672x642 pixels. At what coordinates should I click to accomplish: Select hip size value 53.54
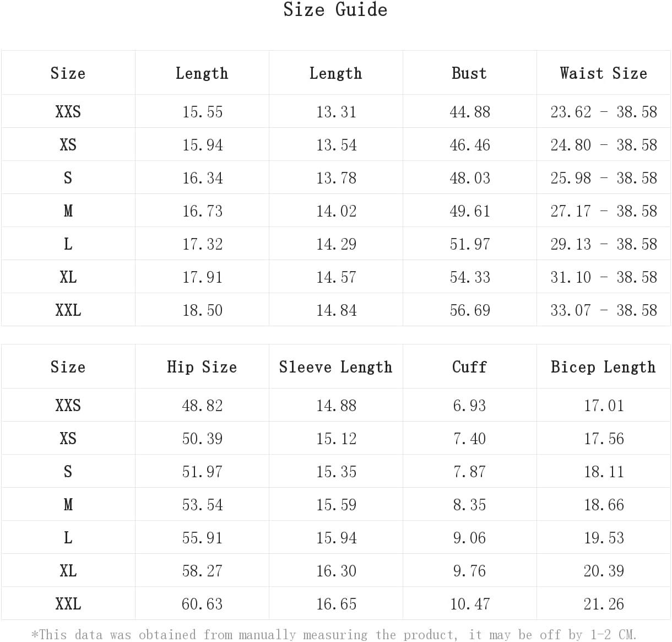202,505
